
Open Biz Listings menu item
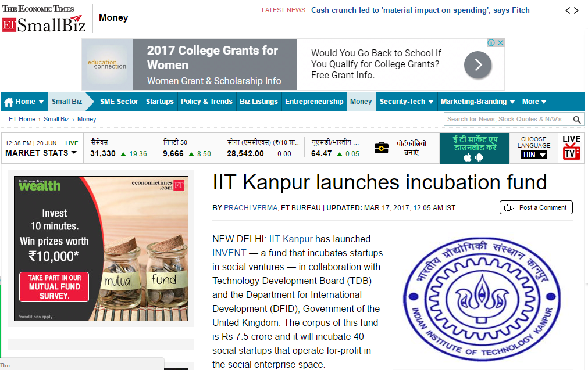(x=259, y=102)
